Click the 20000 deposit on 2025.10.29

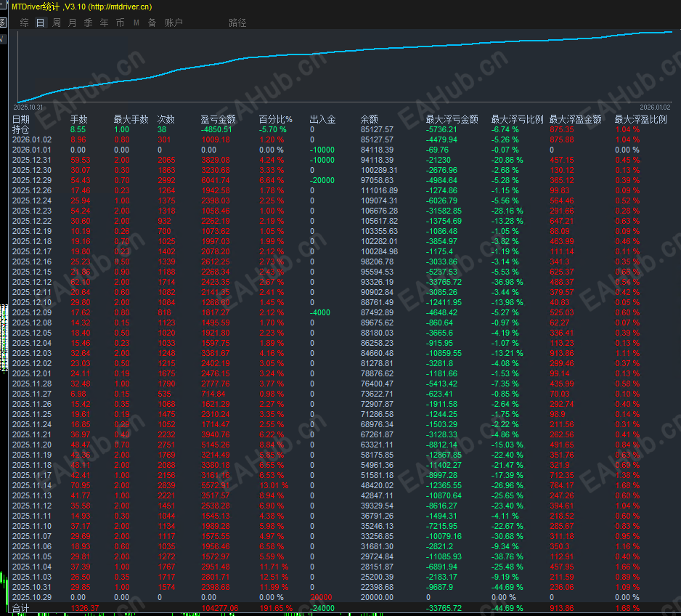(321, 597)
